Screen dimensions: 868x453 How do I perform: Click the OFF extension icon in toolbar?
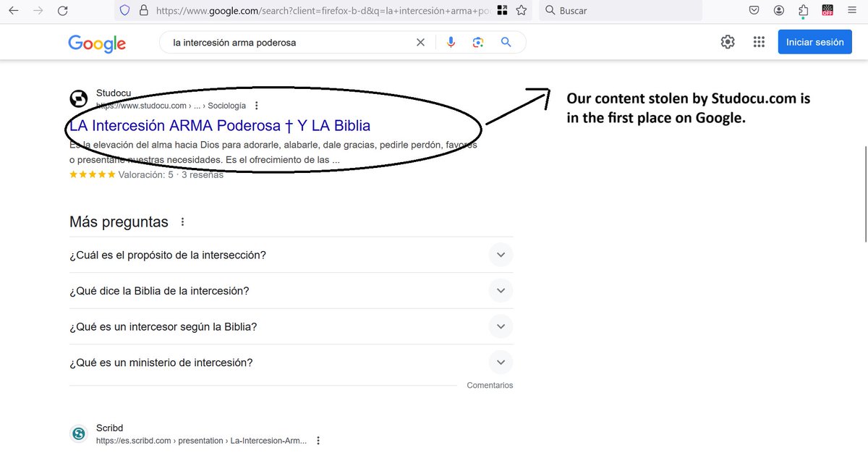point(827,11)
